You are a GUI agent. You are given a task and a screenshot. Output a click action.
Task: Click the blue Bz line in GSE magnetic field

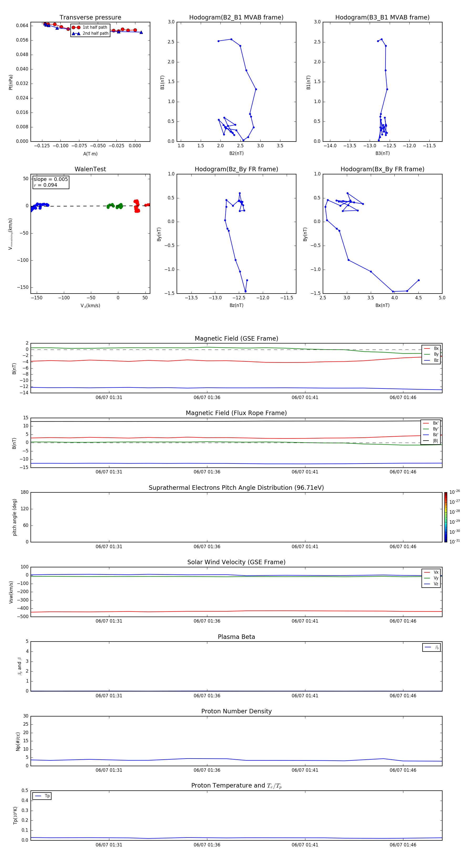(x=236, y=388)
